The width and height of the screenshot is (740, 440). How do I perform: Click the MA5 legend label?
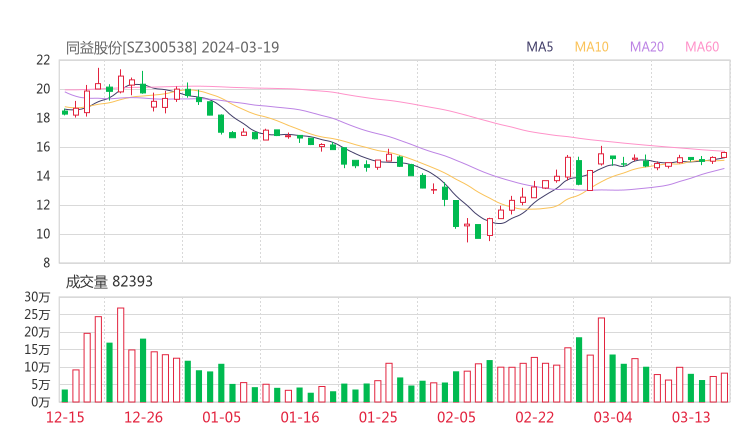pyautogui.click(x=539, y=47)
